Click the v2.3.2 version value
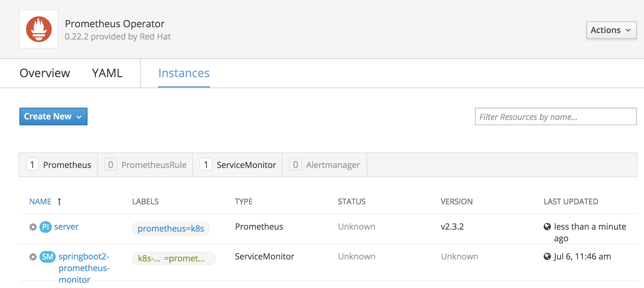Image resolution: width=644 pixels, height=288 pixels. click(452, 227)
